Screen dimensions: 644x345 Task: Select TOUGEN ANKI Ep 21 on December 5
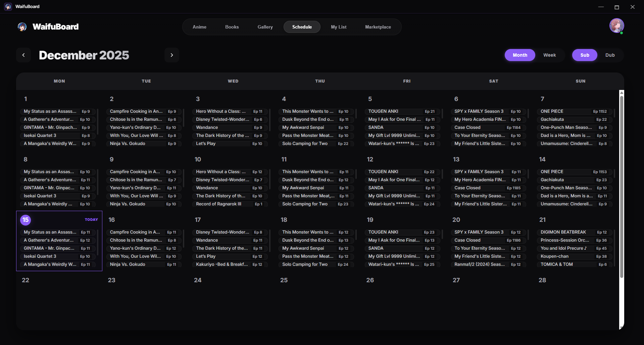(x=402, y=111)
